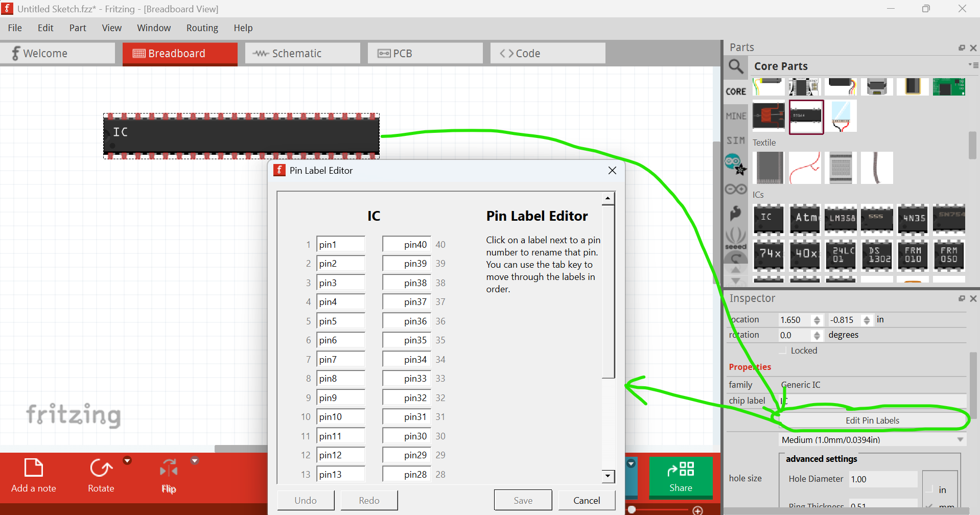Open the File menu
Image resolution: width=980 pixels, height=515 pixels.
(x=15, y=28)
